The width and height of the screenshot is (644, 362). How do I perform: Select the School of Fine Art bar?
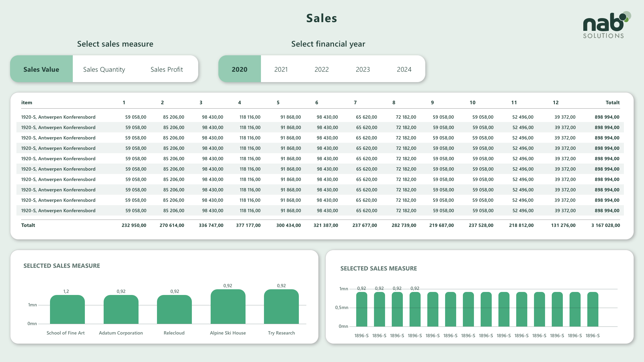[67, 310]
